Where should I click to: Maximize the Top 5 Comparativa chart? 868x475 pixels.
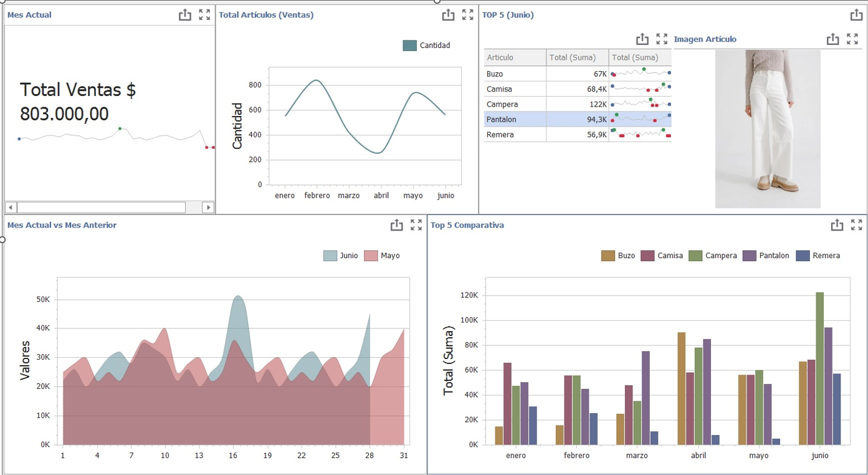pyautogui.click(x=857, y=225)
